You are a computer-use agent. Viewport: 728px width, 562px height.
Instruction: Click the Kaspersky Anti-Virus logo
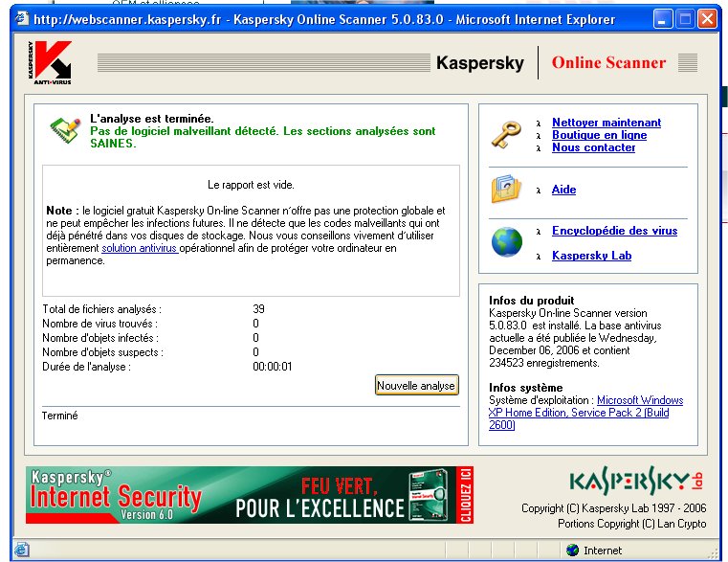pos(50,63)
